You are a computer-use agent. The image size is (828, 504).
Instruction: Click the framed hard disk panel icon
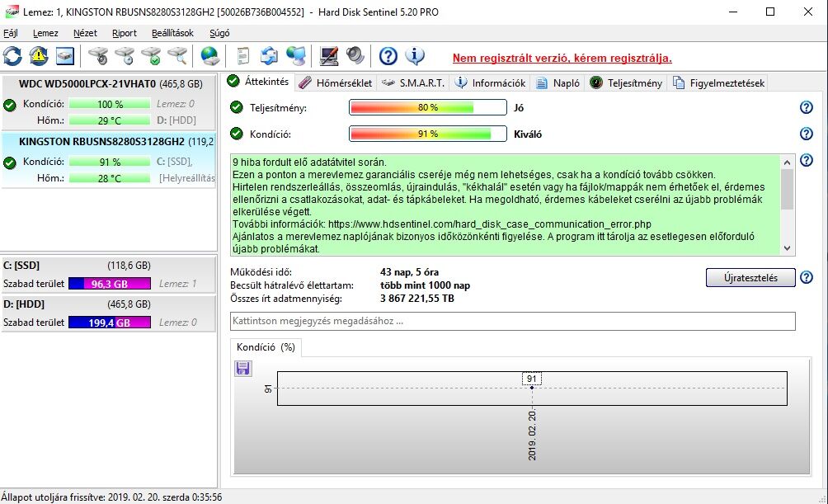pyautogui.click(x=65, y=56)
